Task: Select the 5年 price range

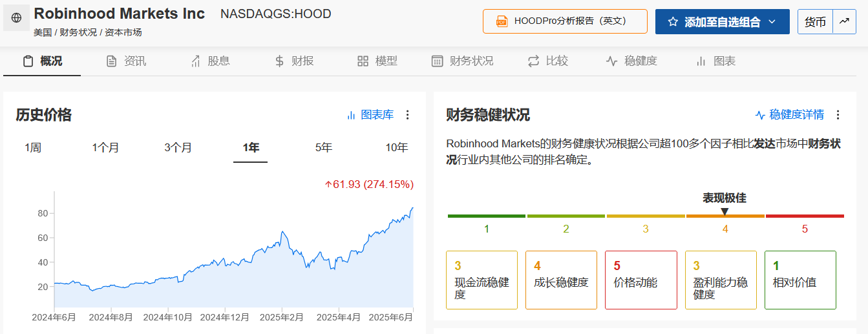Action: click(x=324, y=148)
